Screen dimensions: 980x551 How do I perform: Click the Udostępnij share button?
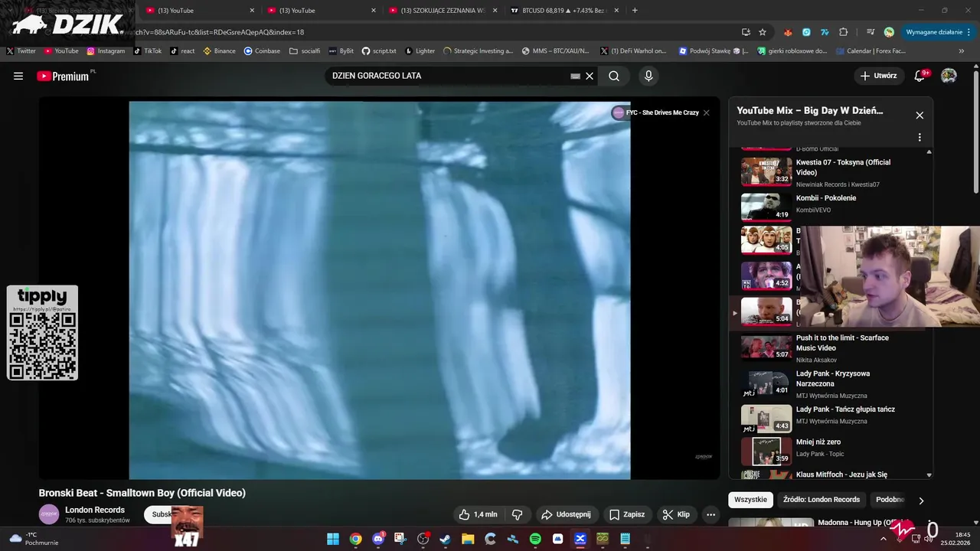tap(566, 514)
